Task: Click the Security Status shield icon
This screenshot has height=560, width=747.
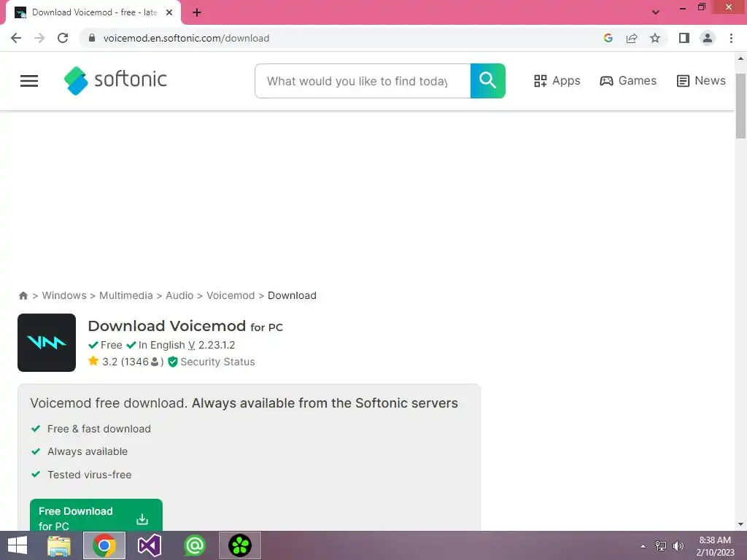Action: (173, 362)
